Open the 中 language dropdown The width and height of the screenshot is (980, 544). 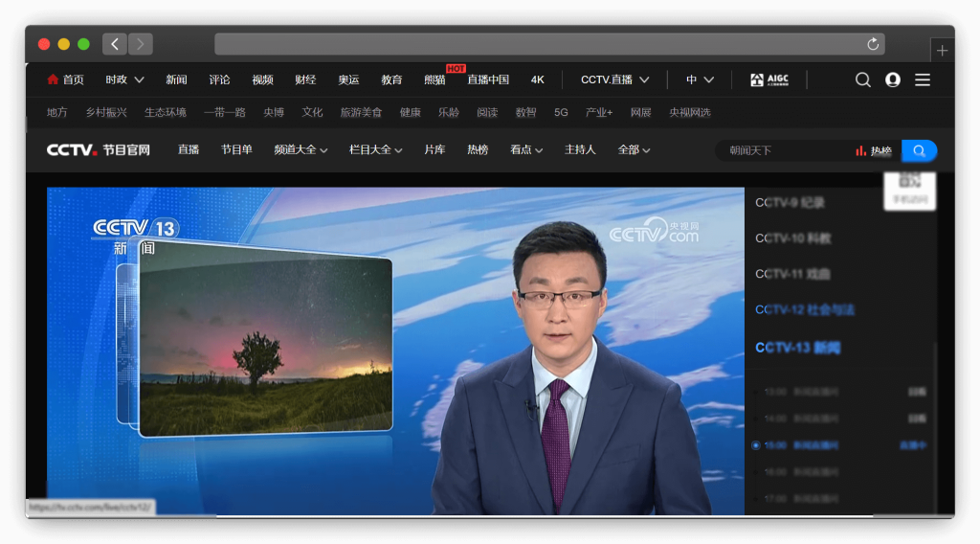700,79
